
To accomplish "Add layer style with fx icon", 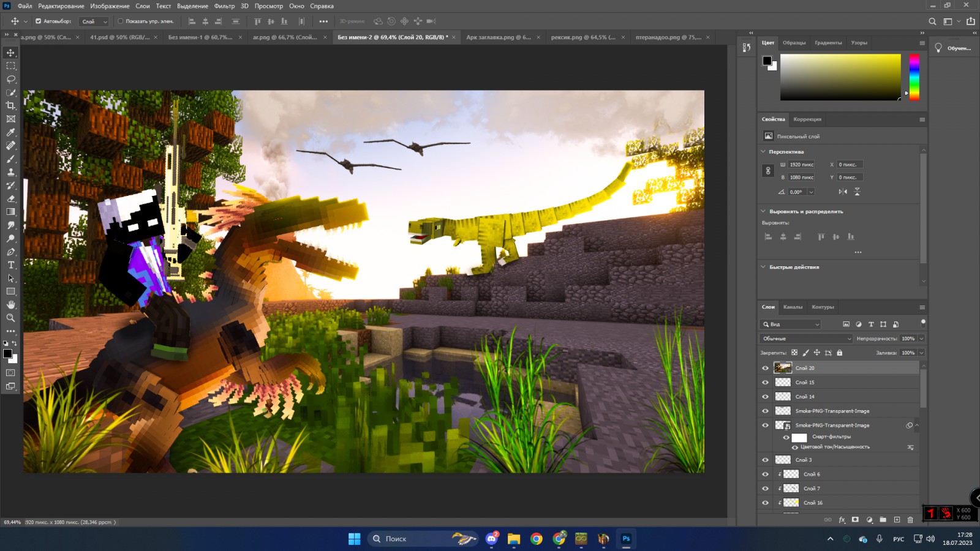I will pos(842,520).
